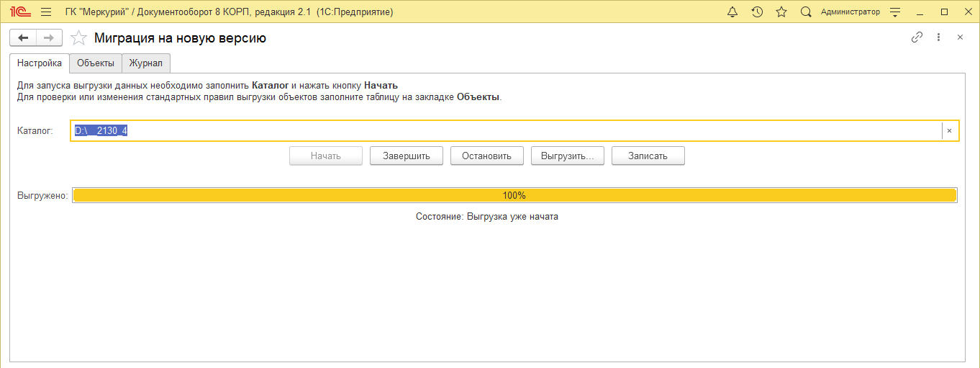This screenshot has height=368, width=980.
Task: Open the history clock icon
Action: [757, 12]
